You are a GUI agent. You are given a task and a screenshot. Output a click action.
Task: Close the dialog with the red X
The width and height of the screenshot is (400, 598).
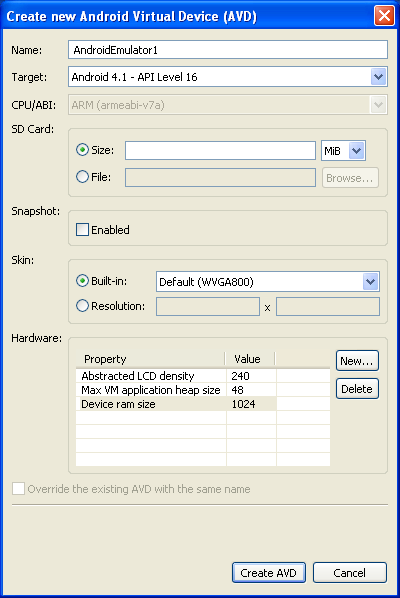(x=384, y=16)
